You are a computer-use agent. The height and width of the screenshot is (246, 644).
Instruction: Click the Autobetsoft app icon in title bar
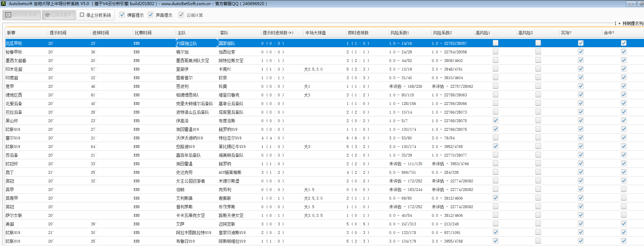[x=4, y=4]
